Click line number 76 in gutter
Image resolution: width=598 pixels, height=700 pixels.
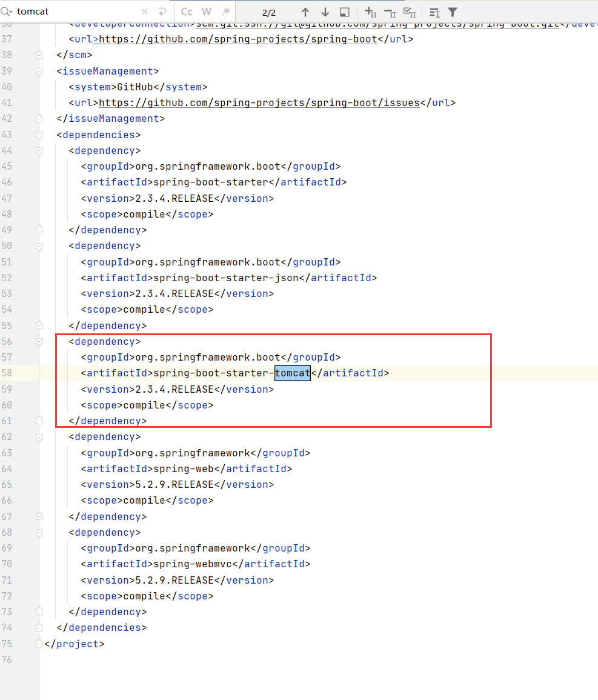7,660
